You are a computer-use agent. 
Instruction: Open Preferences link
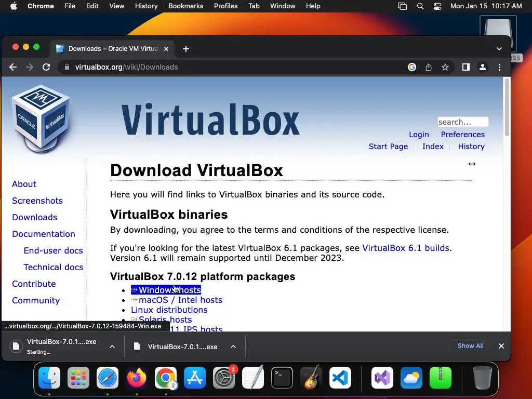[463, 135]
